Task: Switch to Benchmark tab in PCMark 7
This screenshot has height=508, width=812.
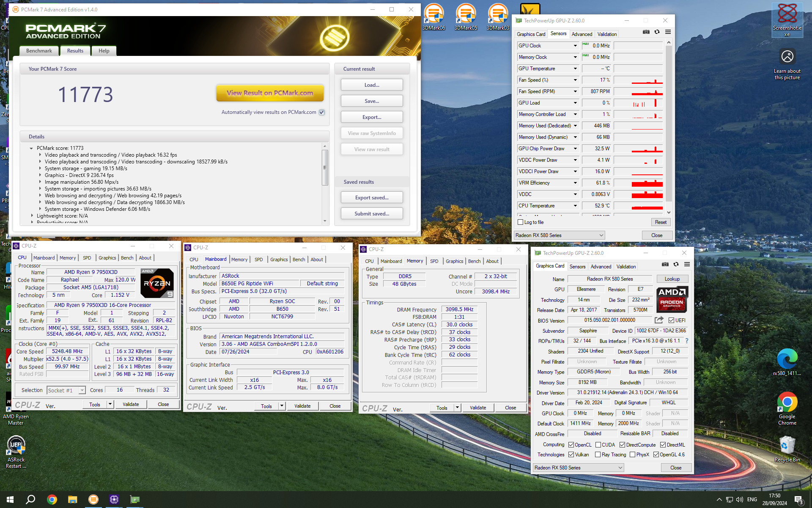Action: pos(39,51)
